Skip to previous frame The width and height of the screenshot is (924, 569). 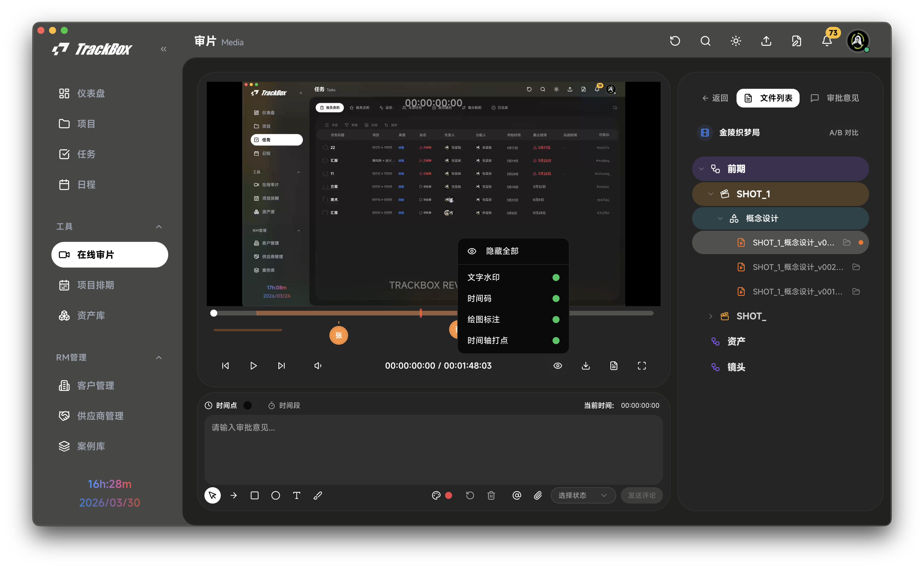tap(225, 365)
